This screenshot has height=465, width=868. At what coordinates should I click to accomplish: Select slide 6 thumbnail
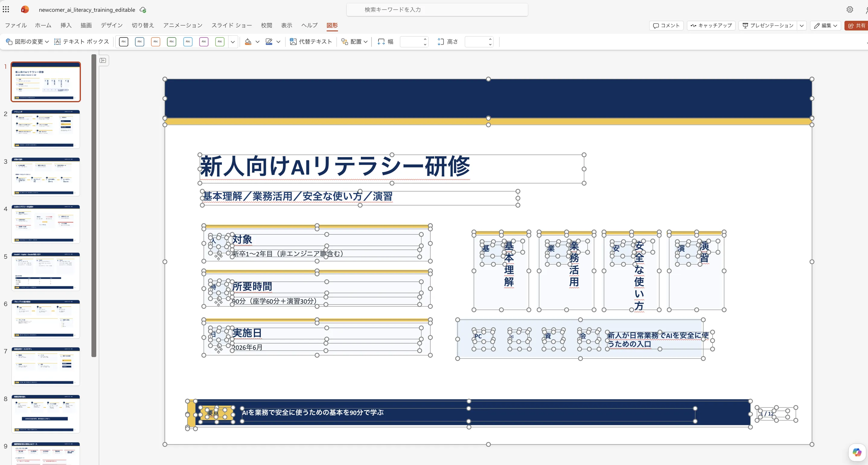coord(46,319)
